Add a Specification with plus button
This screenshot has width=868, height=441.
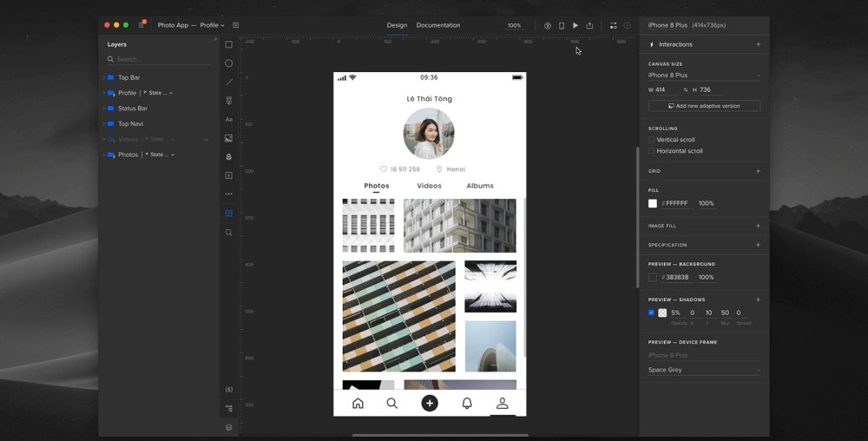pos(759,245)
